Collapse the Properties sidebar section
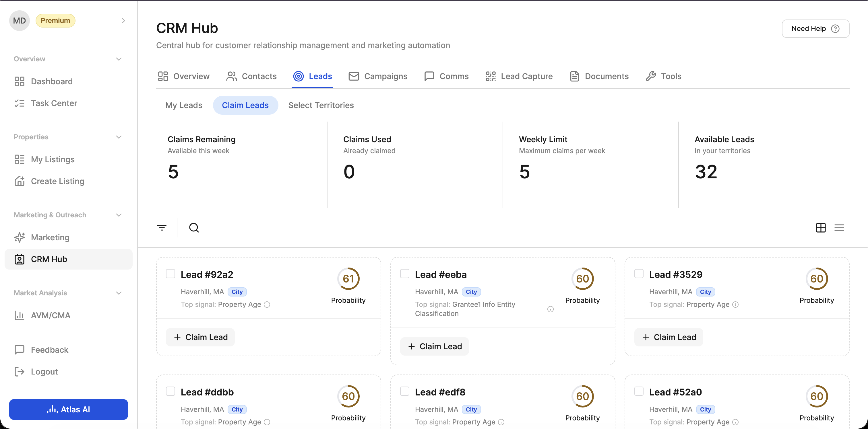This screenshot has height=429, width=868. [x=119, y=137]
